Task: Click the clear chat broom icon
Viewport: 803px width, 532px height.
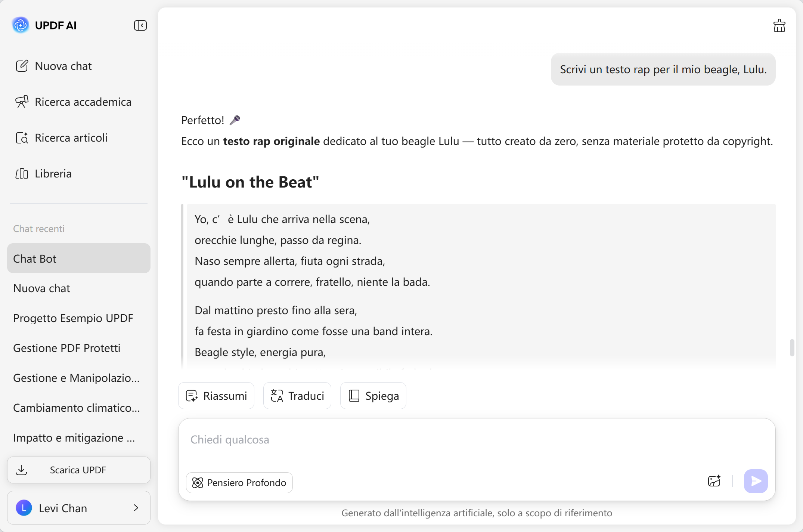Action: [x=779, y=26]
